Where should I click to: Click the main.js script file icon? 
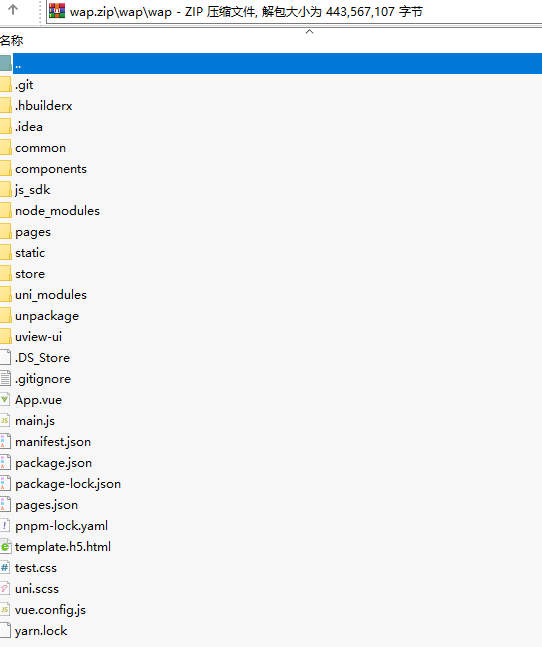click(x=5, y=421)
